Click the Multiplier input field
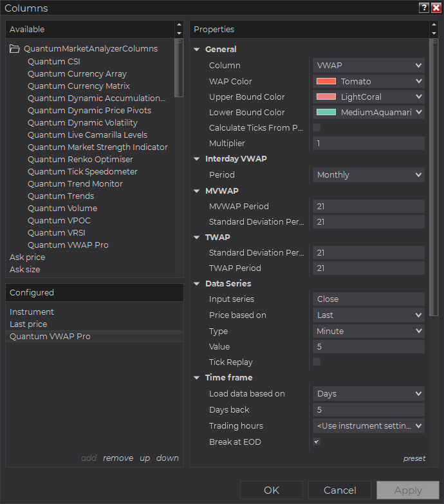 [x=369, y=143]
